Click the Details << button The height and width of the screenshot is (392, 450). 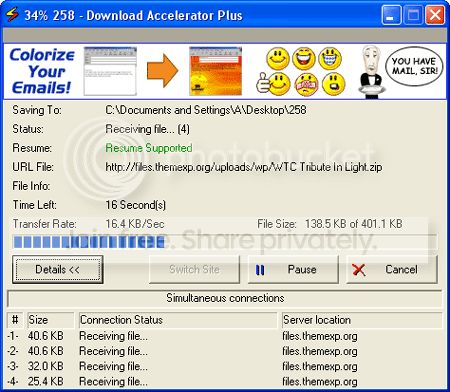[x=58, y=269]
